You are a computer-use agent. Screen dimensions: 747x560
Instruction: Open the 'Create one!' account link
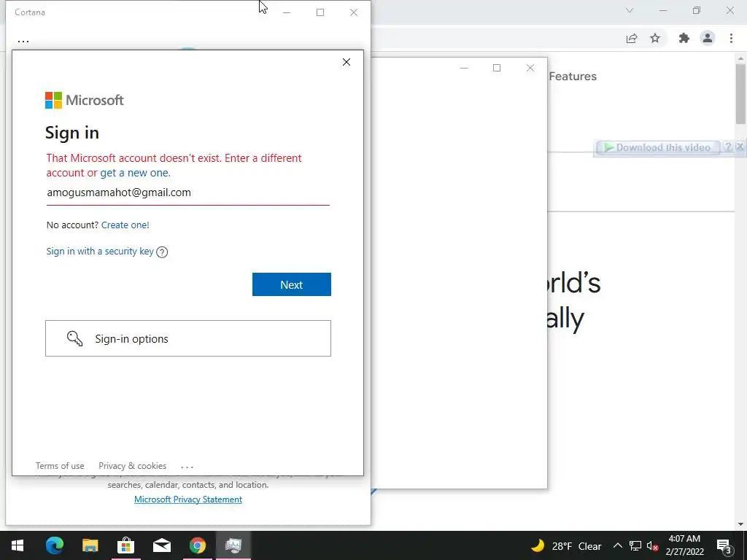125,225
